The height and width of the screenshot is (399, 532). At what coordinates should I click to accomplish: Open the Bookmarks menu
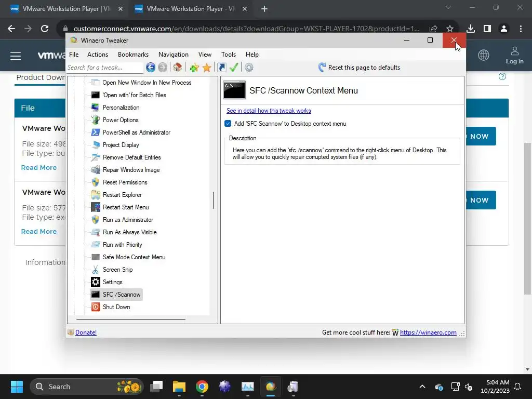(133, 54)
